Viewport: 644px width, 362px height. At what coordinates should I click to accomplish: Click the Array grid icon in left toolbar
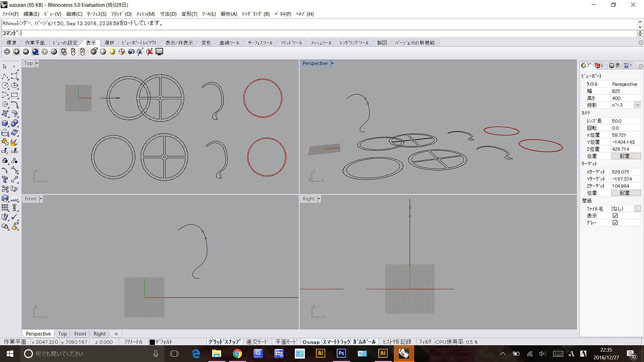point(5,208)
